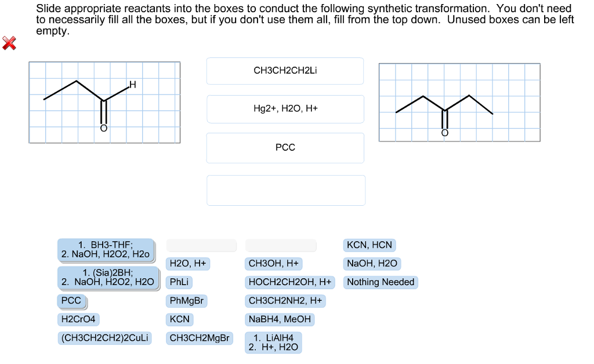The image size is (594, 364).
Task: Select the KCN reagent tile
Action: click(180, 319)
